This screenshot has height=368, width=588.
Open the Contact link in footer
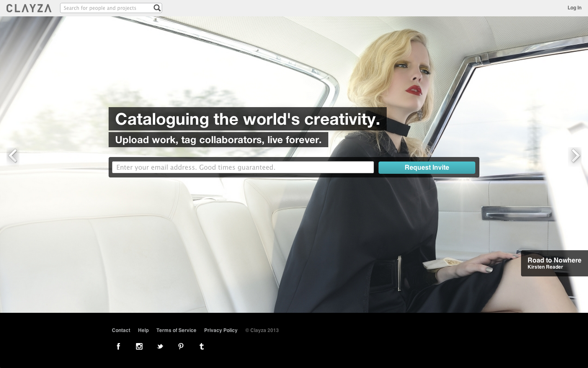pos(121,330)
